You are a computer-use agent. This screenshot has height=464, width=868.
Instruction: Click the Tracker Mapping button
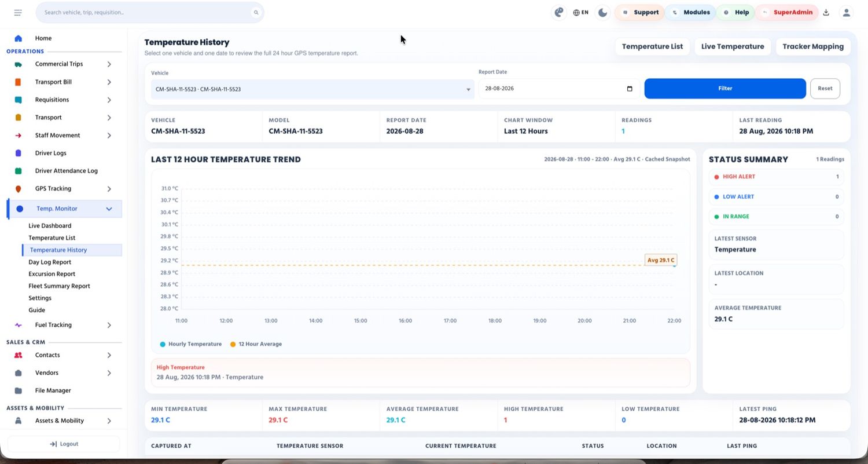(x=813, y=46)
